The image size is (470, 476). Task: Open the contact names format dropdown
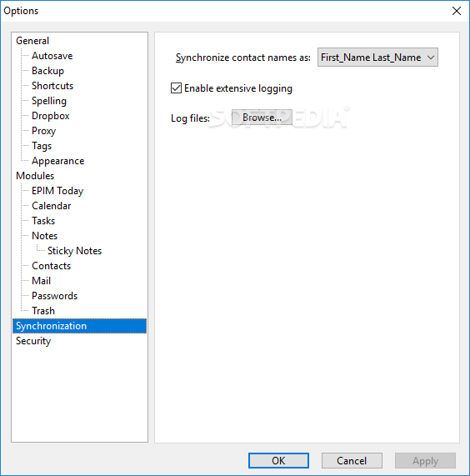coord(377,57)
